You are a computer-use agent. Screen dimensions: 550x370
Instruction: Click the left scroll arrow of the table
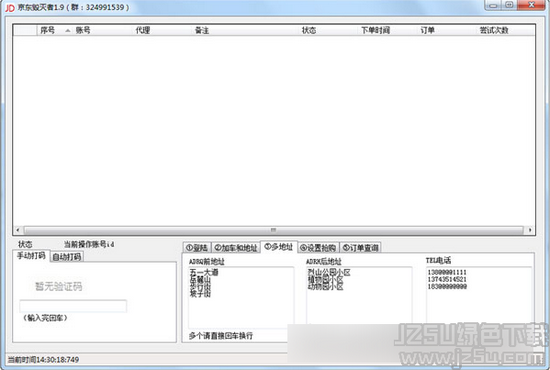pyautogui.click(x=18, y=230)
